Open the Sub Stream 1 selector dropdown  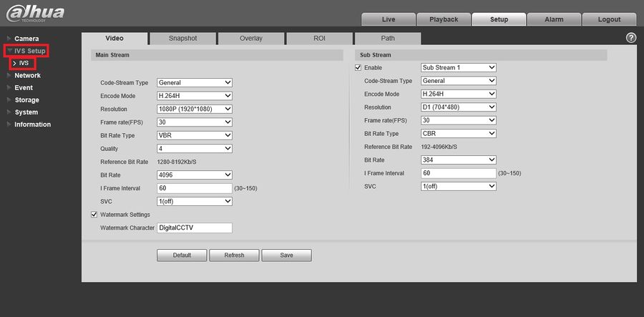(x=459, y=67)
